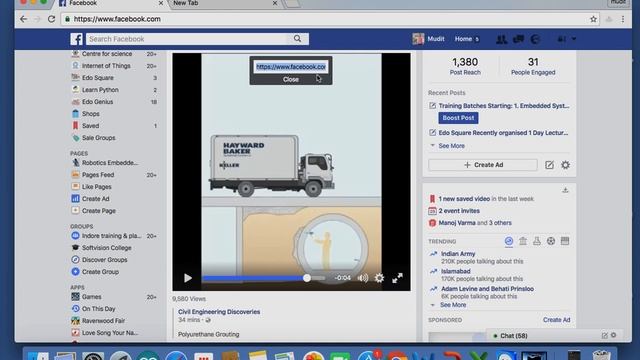
Task: Select politics trending icon
Action: [x=523, y=241]
